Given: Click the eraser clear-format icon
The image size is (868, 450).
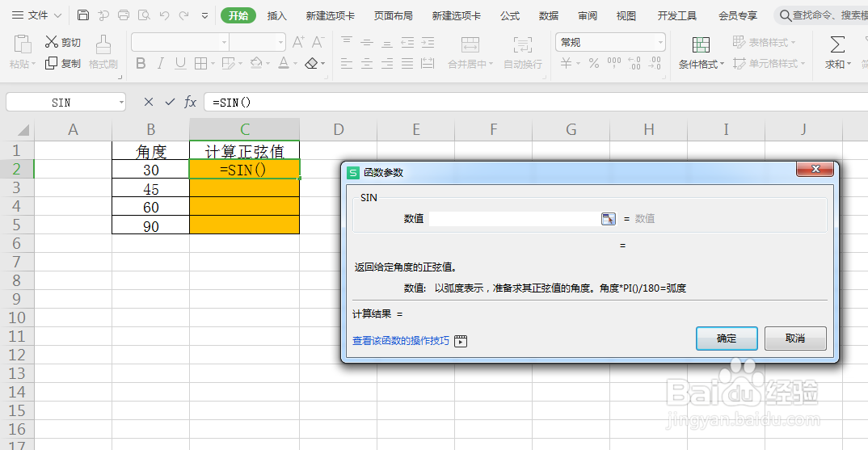Looking at the screenshot, I should click(312, 64).
